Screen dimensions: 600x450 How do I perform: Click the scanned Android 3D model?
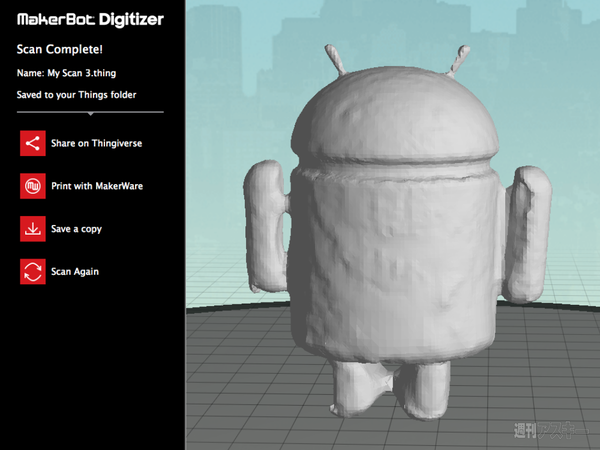coord(396,233)
